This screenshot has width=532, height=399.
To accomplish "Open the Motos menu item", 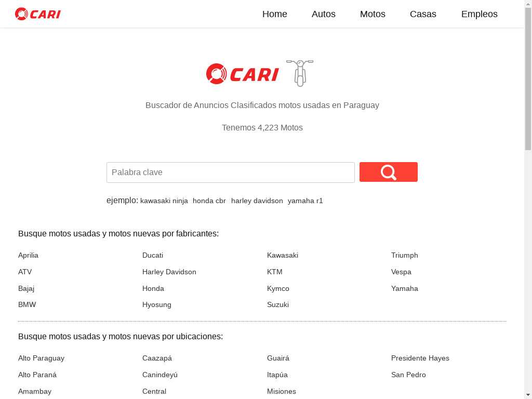I will coord(373,14).
